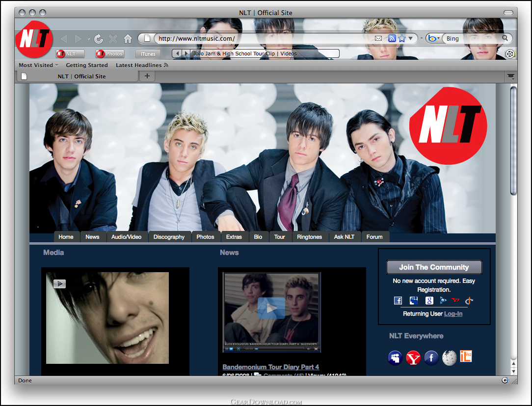
Task: Register using the MySpace square icon
Action: [x=414, y=301]
